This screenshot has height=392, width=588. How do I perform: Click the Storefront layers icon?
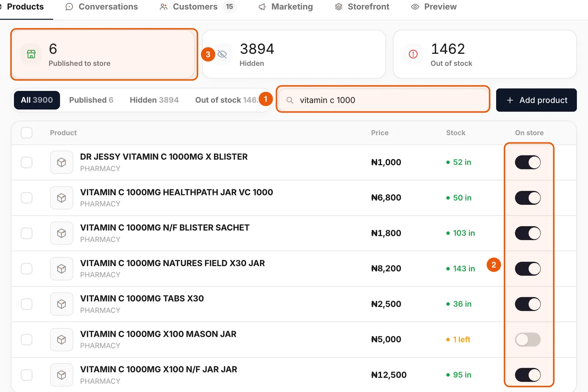pos(338,7)
